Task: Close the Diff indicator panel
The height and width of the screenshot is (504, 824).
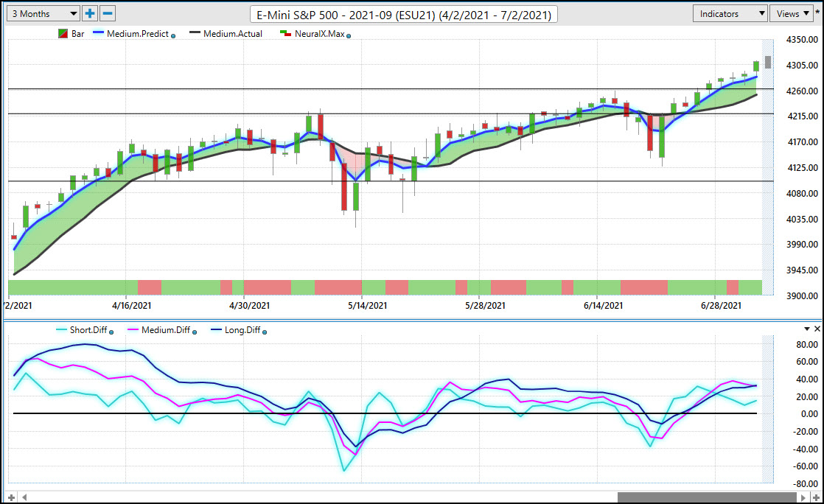Action: 817,329
